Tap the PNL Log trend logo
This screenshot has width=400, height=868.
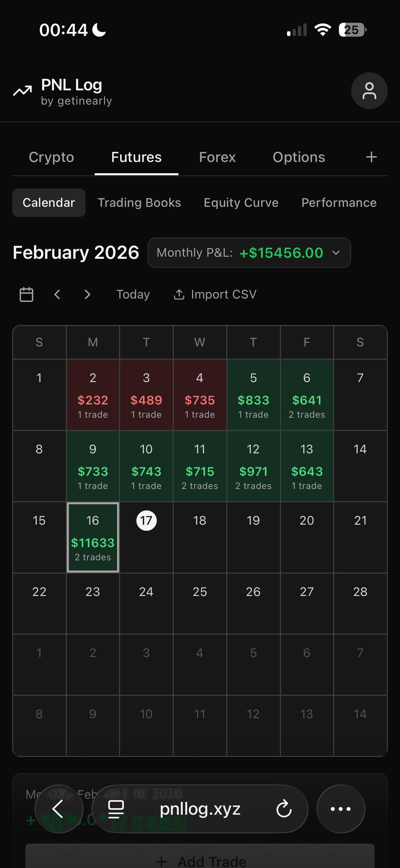(22, 91)
